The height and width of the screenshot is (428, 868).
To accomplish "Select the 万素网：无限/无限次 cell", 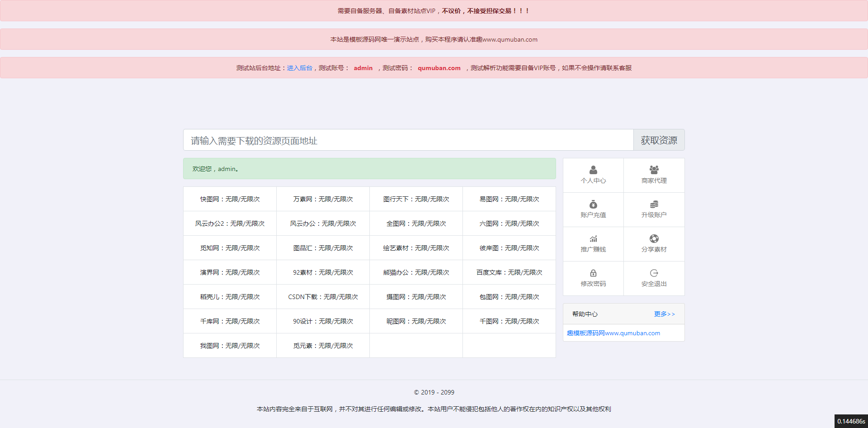I will (x=323, y=199).
